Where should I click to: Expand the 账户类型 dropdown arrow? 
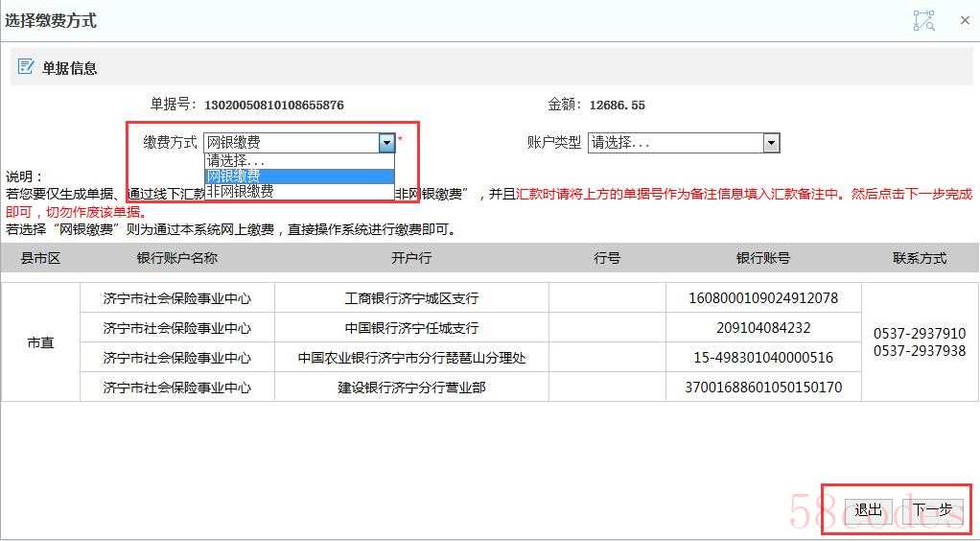point(771,143)
